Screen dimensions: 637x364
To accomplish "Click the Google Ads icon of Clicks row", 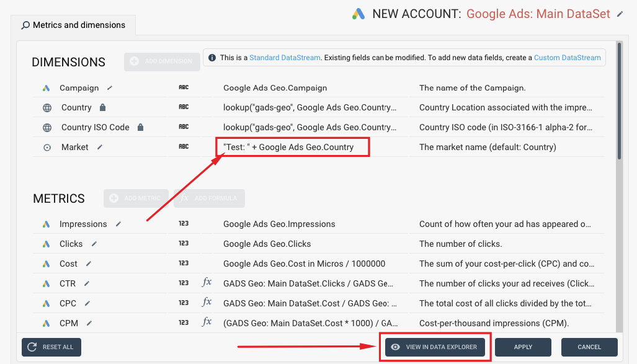I will pos(47,244).
